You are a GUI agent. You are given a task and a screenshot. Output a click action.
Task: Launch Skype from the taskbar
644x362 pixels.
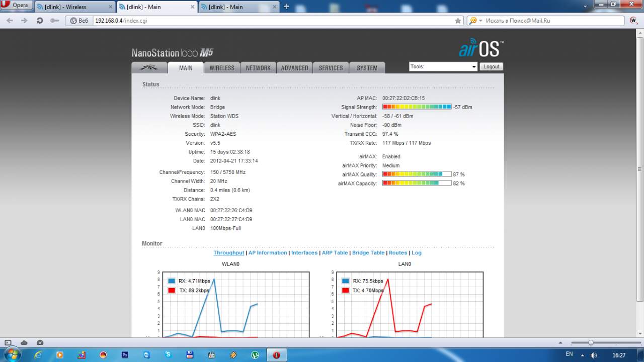[168, 354]
